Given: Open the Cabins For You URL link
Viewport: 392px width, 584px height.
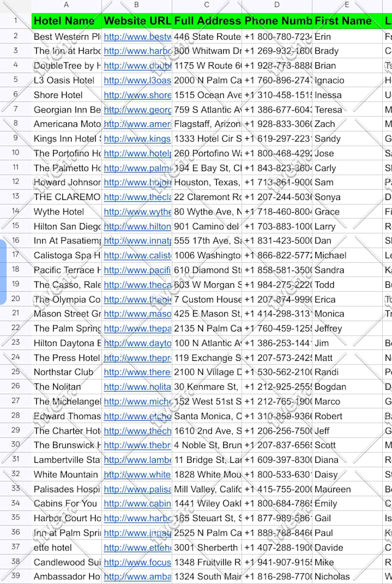Looking at the screenshot, I should pyautogui.click(x=137, y=503).
